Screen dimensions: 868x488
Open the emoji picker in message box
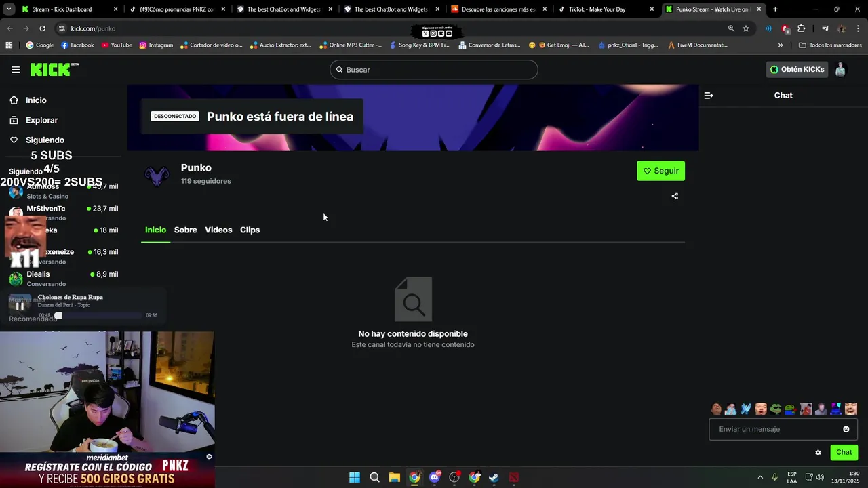point(846,429)
